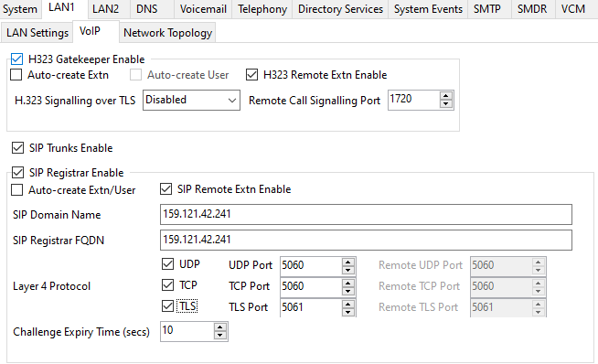
Task: Toggle SIP Remote Extn Enable checkbox
Action: coord(166,189)
